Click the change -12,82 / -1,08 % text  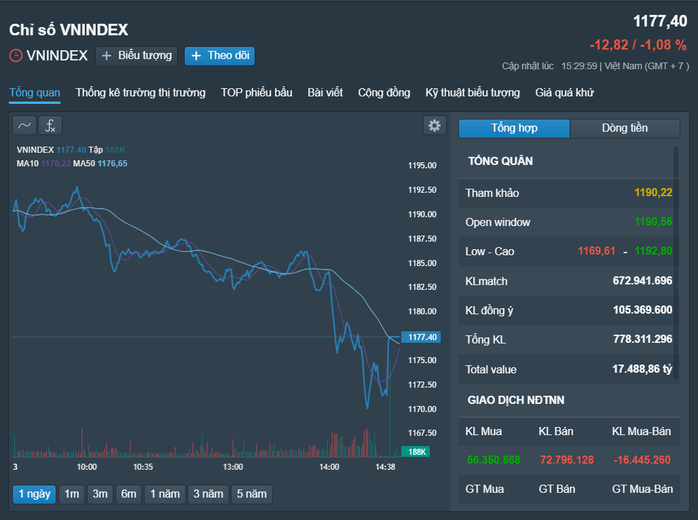pyautogui.click(x=638, y=45)
